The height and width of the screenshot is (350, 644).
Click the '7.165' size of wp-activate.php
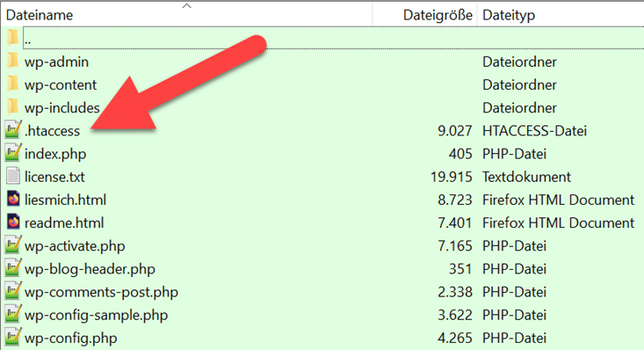454,246
